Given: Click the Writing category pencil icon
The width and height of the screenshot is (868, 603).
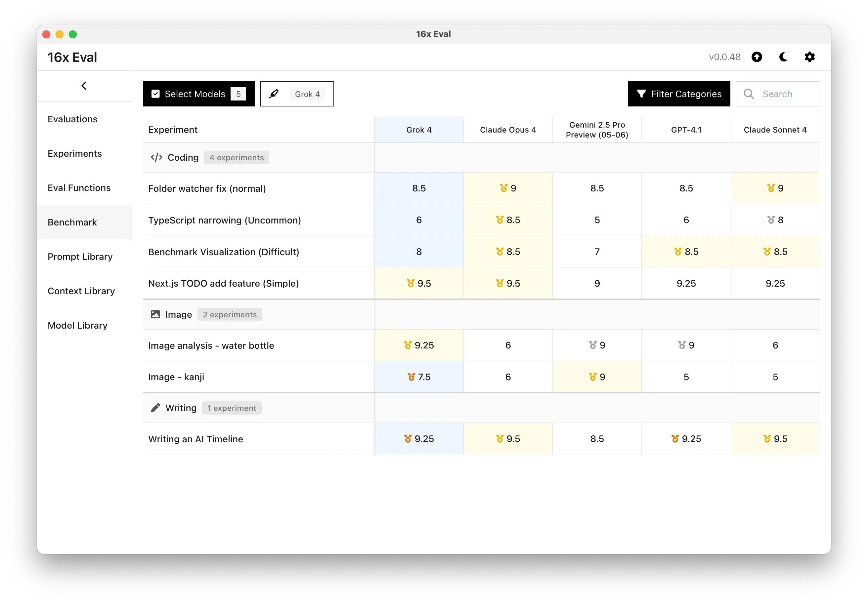Looking at the screenshot, I should (x=155, y=408).
